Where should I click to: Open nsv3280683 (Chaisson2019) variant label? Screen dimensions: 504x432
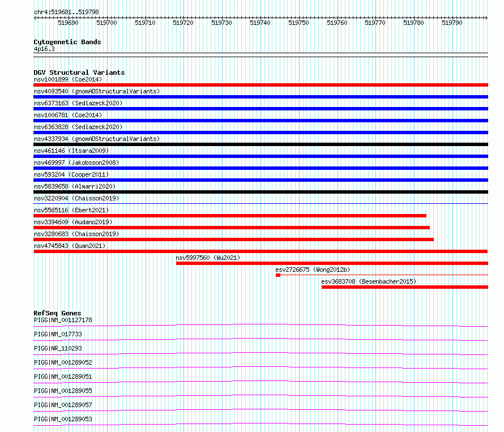click(76, 234)
